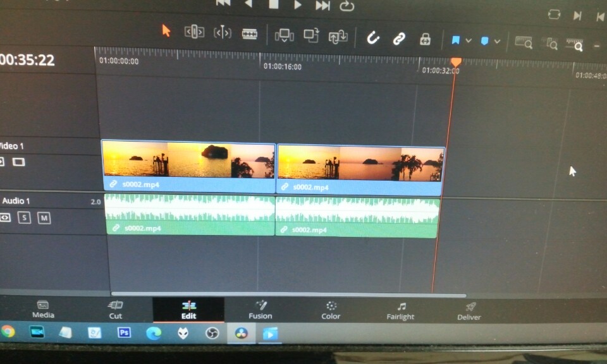Click the Full Extent Zoom icon

coord(524,42)
